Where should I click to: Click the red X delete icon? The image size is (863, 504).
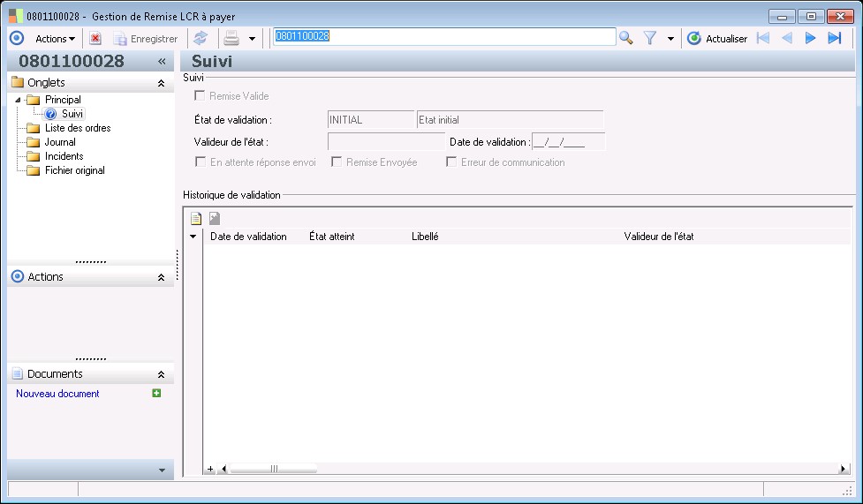point(95,39)
